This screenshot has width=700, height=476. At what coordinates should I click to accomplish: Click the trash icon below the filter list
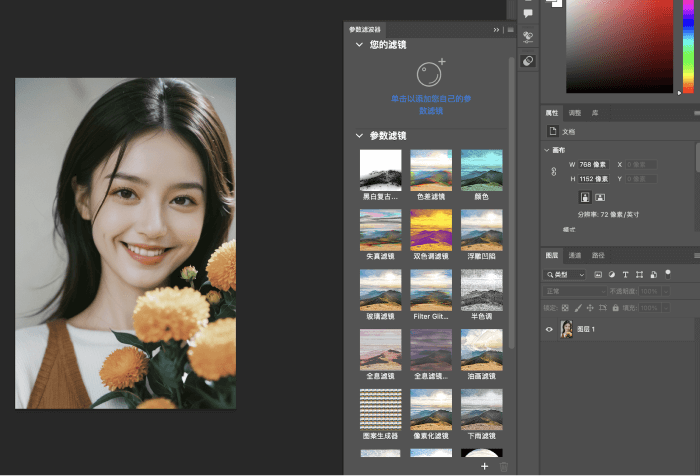click(x=504, y=467)
